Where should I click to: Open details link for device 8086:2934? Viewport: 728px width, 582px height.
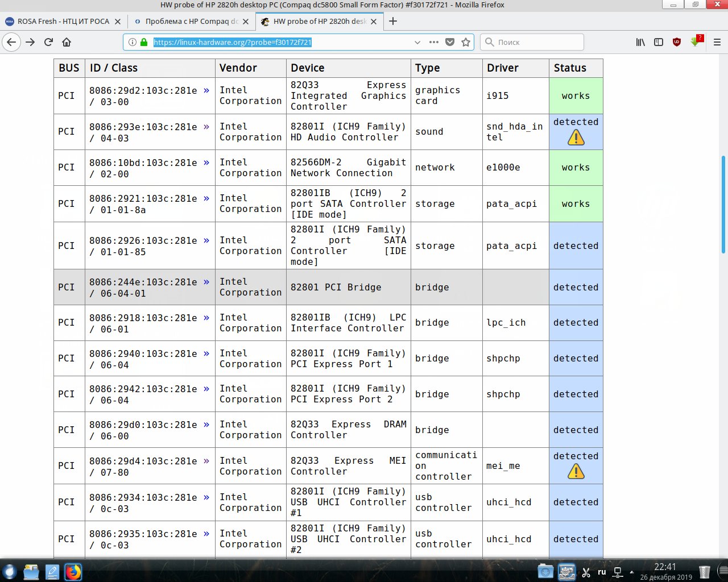[x=206, y=497]
